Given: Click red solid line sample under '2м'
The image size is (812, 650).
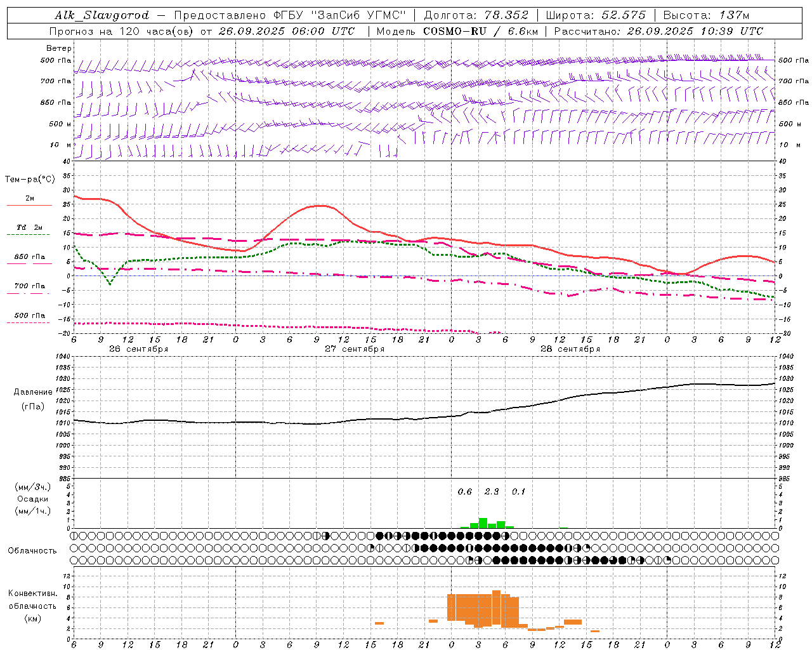Looking at the screenshot, I should [29, 206].
